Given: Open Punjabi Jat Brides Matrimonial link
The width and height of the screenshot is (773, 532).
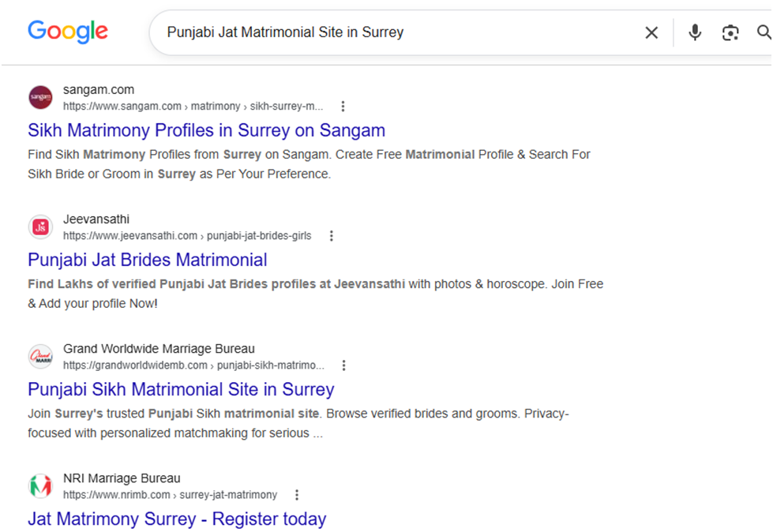Looking at the screenshot, I should pyautogui.click(x=148, y=260).
